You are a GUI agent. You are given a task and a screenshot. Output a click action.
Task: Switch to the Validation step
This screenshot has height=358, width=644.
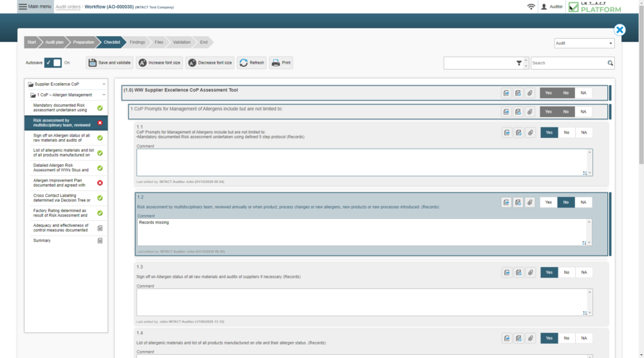(x=182, y=42)
